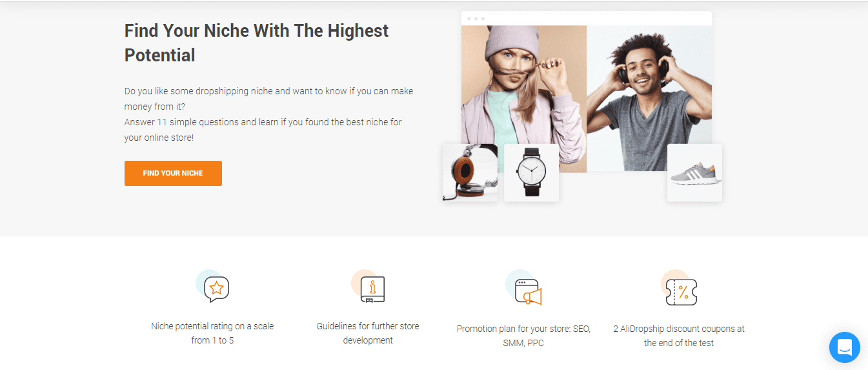Click the Promotion plan SEO, SMM, PPC text
The width and height of the screenshot is (868, 370).
tap(523, 336)
